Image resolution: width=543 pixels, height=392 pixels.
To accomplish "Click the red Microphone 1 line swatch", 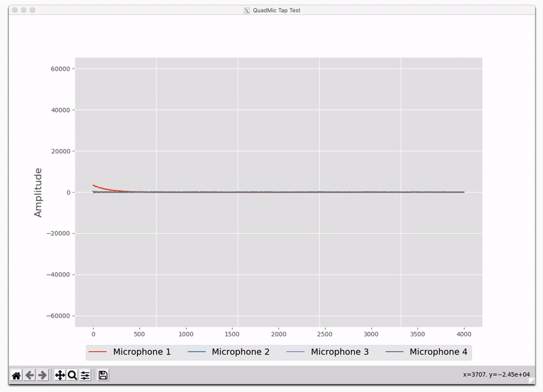I will coord(96,351).
